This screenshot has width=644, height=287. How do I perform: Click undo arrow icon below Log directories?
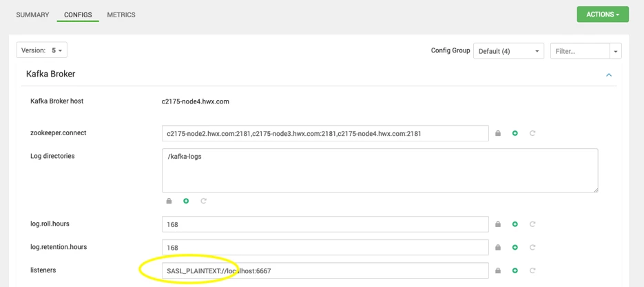[x=203, y=201]
